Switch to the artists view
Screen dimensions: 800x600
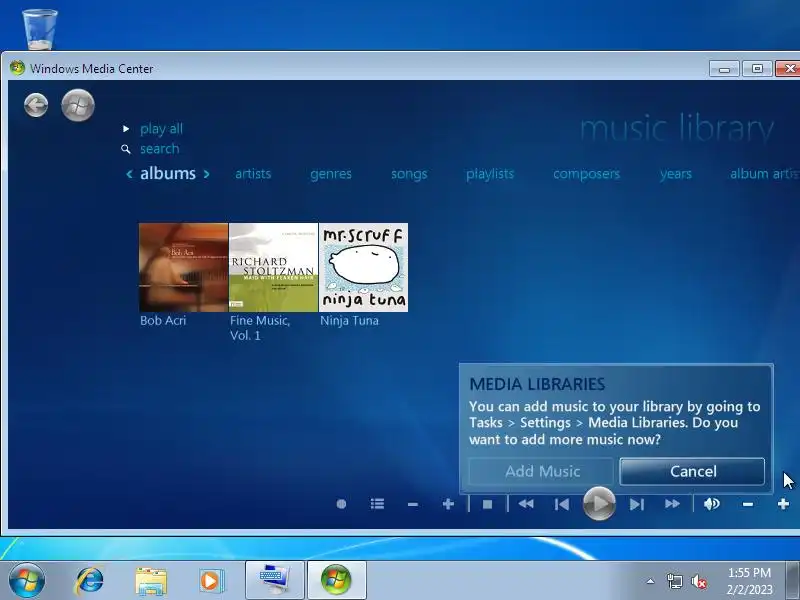click(x=253, y=174)
